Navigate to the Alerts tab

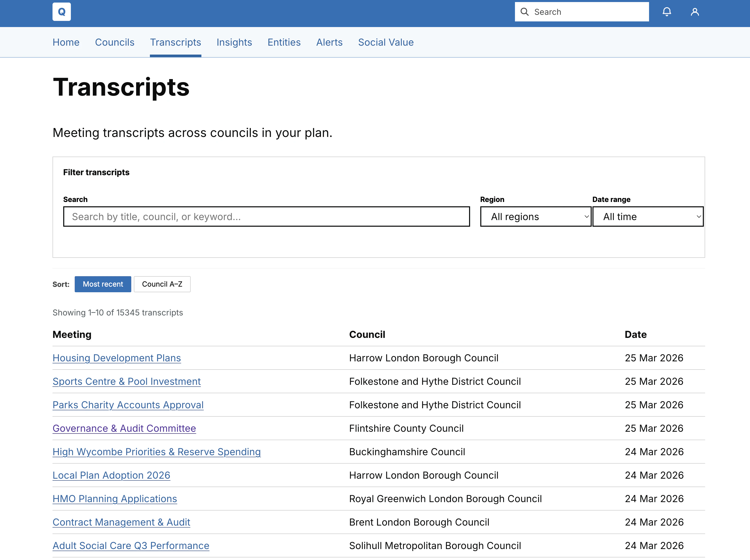329,42
